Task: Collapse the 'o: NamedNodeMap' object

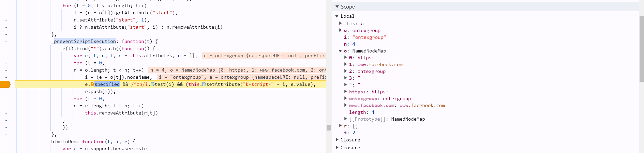Action: pyautogui.click(x=340, y=51)
